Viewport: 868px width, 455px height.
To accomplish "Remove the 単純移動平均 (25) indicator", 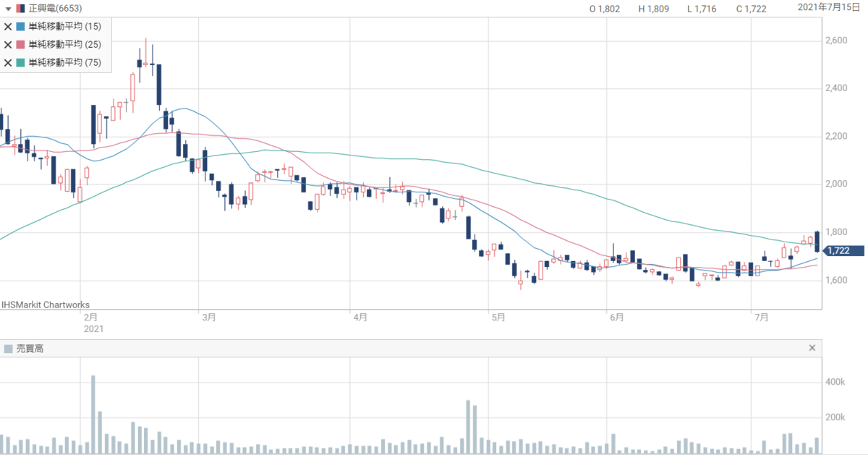I will (x=8, y=45).
